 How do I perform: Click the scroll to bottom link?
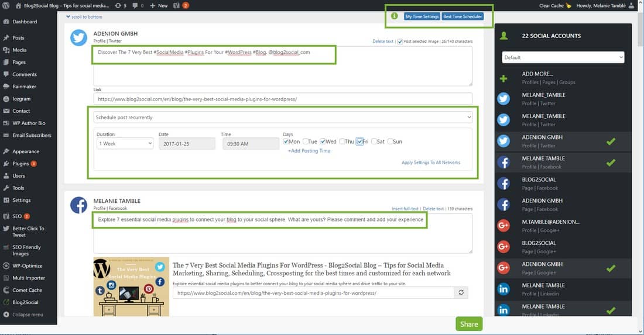[x=84, y=17]
